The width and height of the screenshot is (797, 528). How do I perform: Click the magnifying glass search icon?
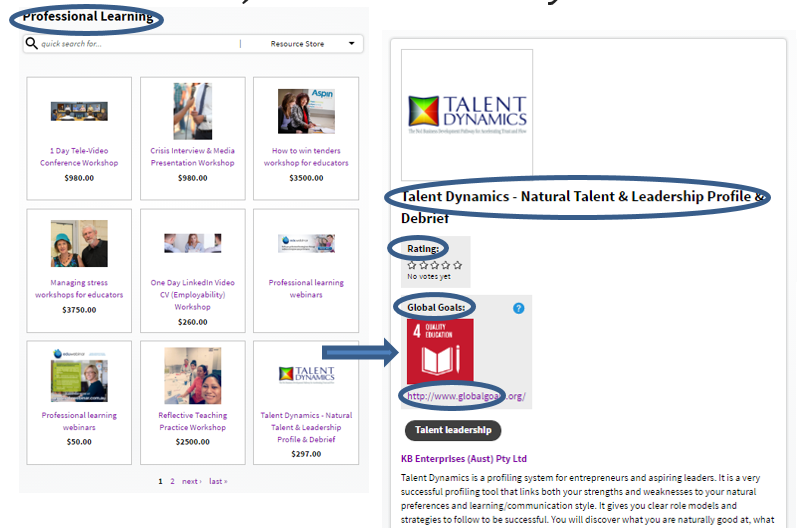click(x=32, y=44)
